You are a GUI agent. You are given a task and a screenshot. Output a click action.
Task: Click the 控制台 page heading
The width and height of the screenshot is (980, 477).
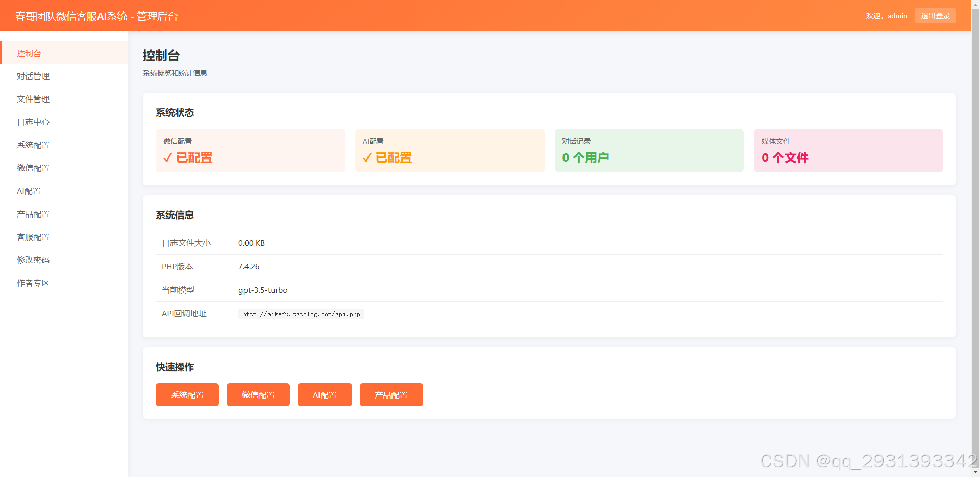tap(161, 56)
